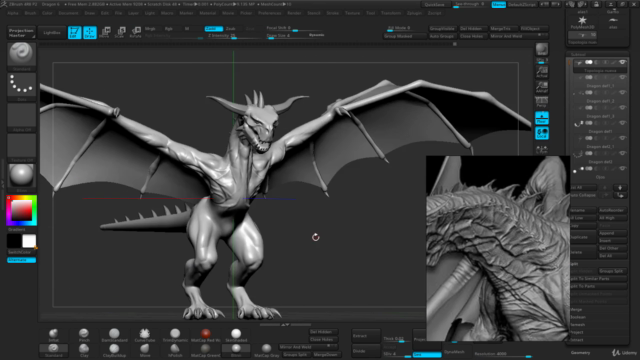Select the black secondary color swatch
The width and height of the screenshot is (640, 360).
[x=14, y=241]
